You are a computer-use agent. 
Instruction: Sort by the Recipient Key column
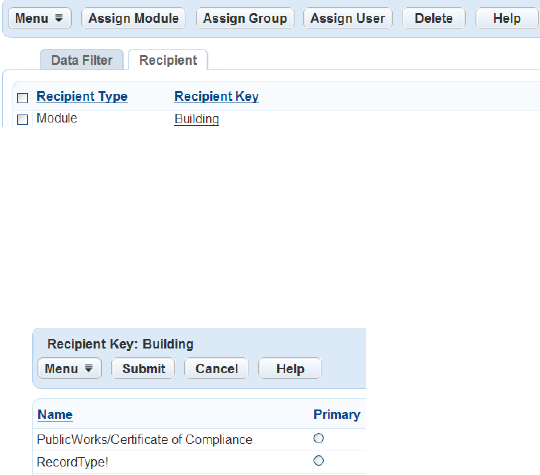tap(216, 96)
